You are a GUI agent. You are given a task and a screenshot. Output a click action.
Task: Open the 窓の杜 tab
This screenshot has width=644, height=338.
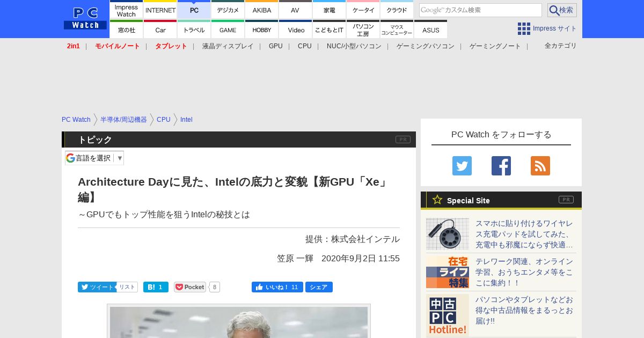[127, 29]
